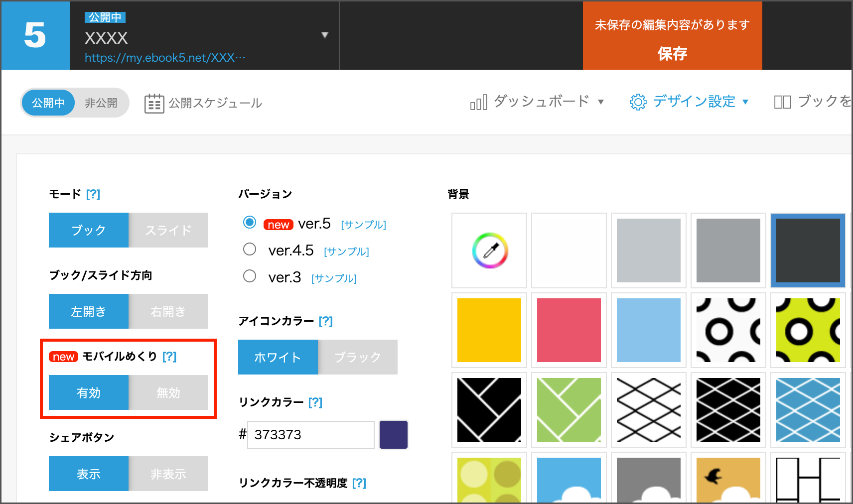Open the 公開スケジュール calendar icon
Image resolution: width=853 pixels, height=504 pixels.
pyautogui.click(x=154, y=103)
